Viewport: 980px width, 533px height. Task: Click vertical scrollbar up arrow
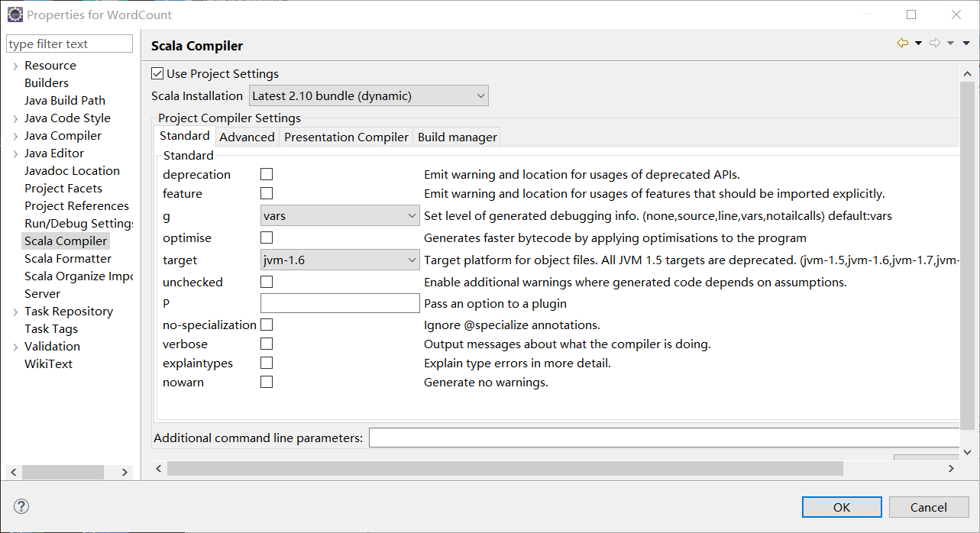967,74
